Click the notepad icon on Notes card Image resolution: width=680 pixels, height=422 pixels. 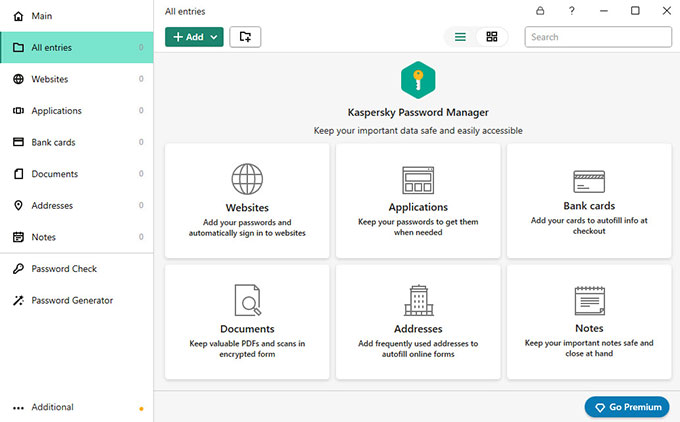[x=589, y=301]
